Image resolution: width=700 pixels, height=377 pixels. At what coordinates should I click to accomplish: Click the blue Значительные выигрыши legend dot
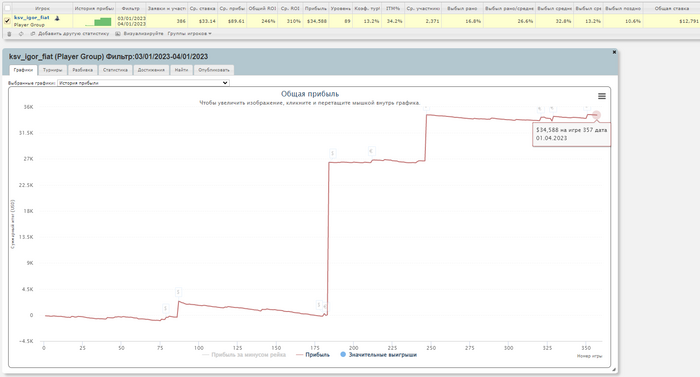pos(343,355)
